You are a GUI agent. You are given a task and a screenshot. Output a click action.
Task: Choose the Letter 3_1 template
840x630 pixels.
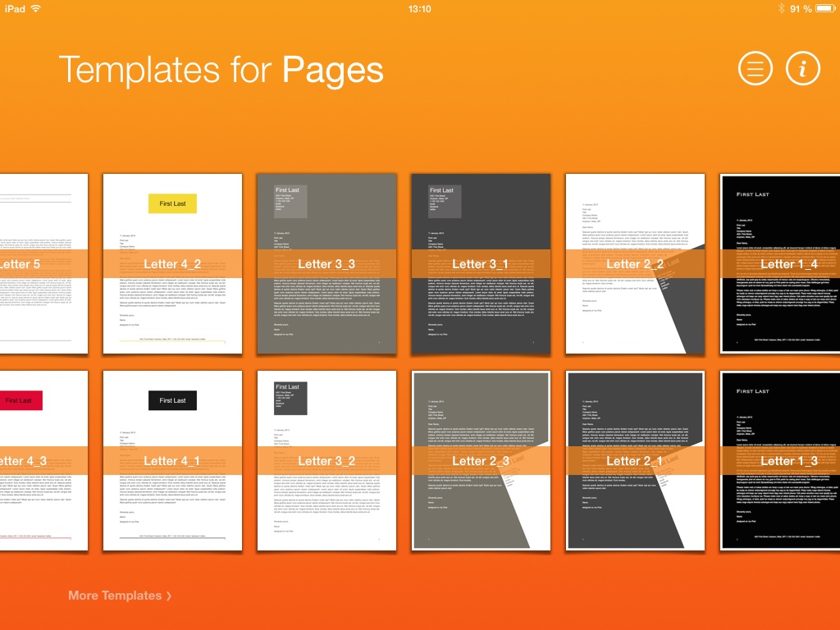481,263
